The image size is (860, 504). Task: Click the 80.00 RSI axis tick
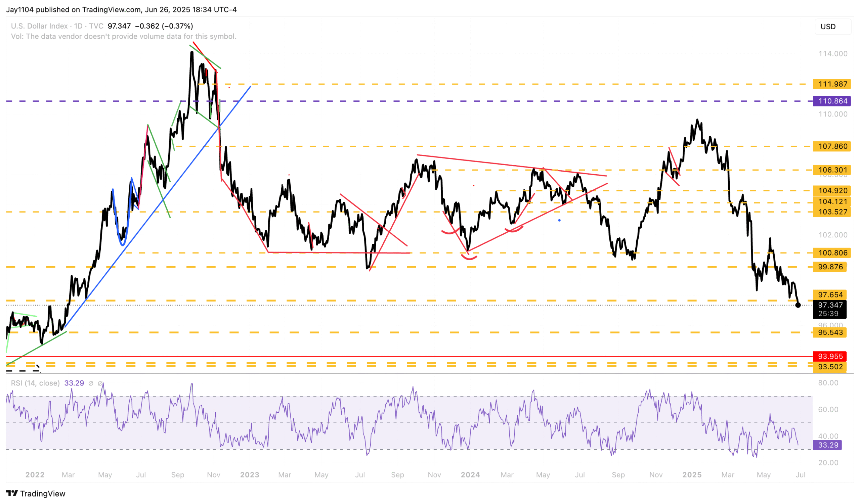828,383
